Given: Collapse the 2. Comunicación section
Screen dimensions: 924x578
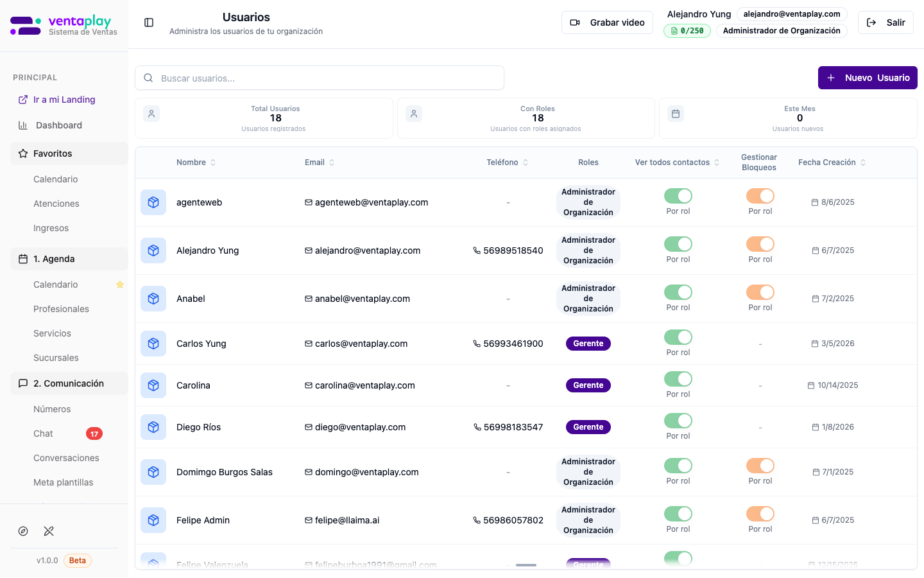Looking at the screenshot, I should [x=69, y=383].
